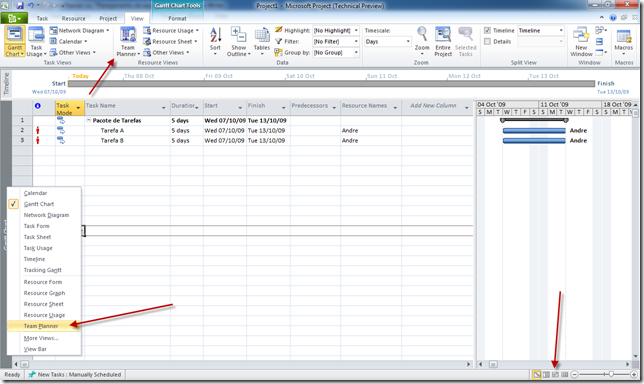Open the Highlight dropdown

(356, 30)
